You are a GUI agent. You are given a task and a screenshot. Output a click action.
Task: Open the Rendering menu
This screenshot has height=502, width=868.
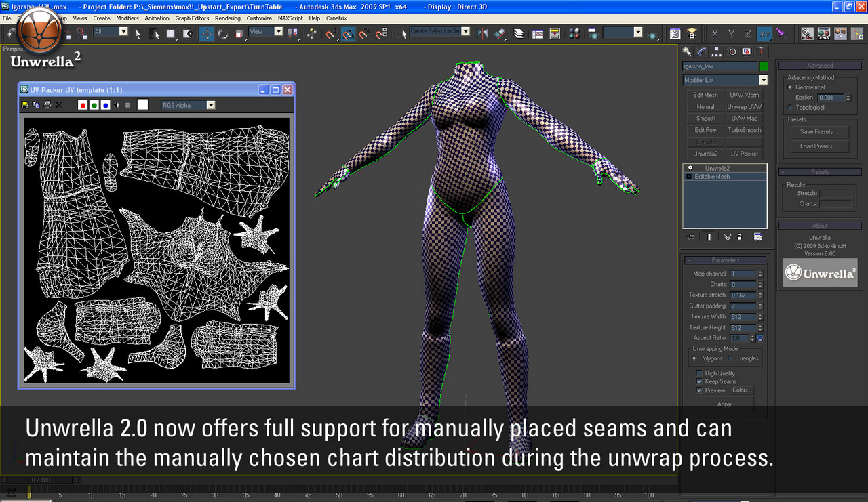click(228, 18)
